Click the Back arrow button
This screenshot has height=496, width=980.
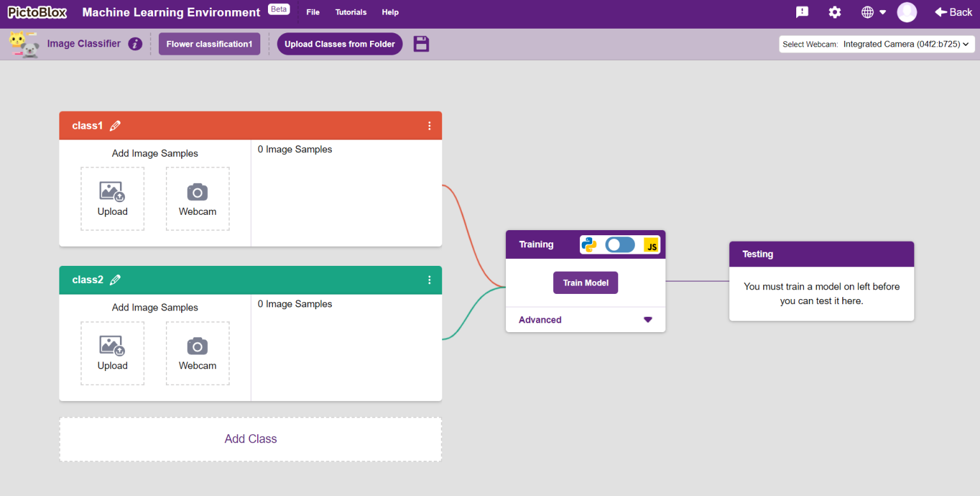click(x=953, y=12)
